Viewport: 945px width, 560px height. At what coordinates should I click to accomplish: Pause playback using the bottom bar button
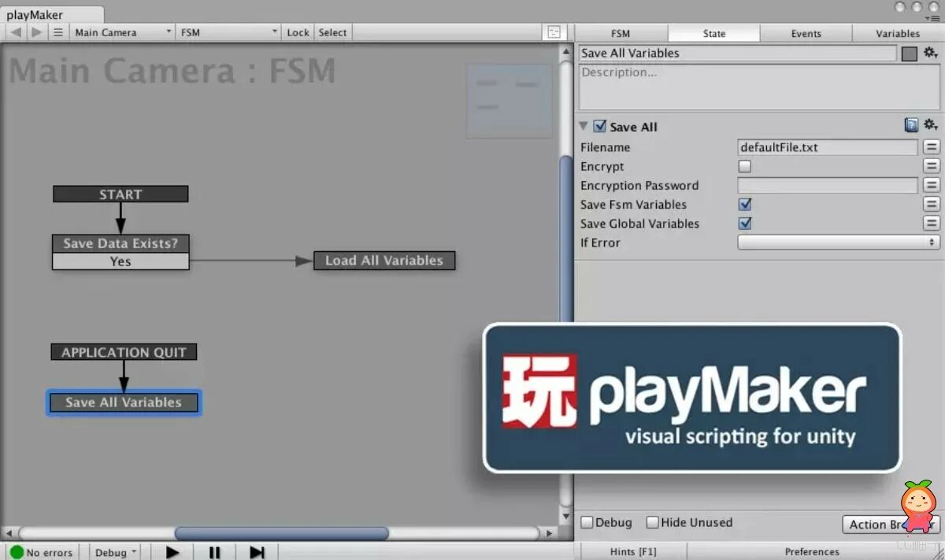(214, 552)
